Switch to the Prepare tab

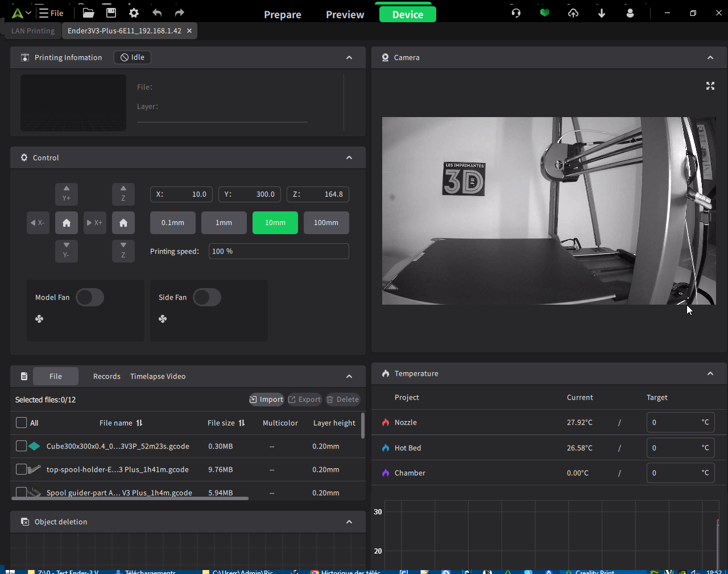coord(283,15)
